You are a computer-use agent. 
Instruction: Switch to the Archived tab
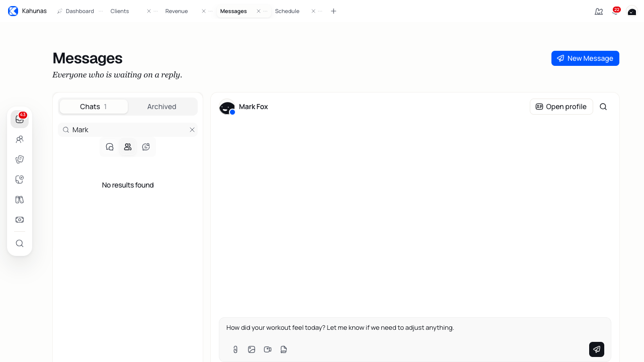coord(162,107)
